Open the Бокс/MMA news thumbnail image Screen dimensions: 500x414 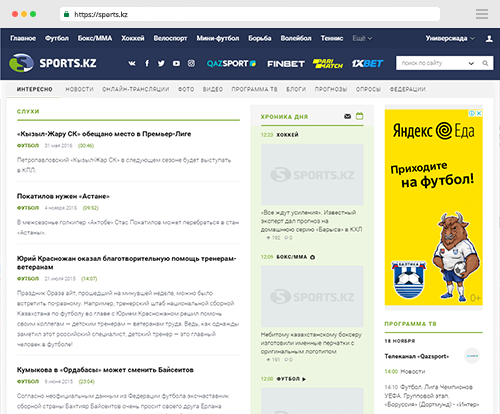click(x=312, y=296)
